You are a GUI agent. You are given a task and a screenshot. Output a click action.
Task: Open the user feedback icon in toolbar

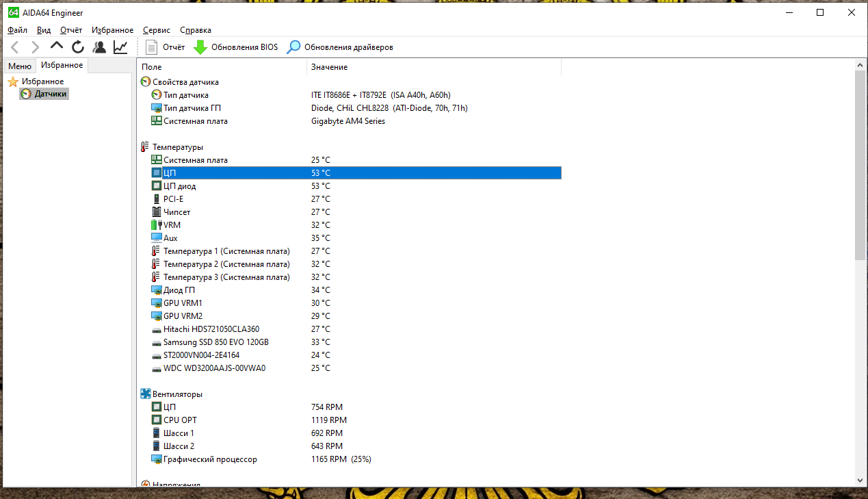pyautogui.click(x=99, y=47)
